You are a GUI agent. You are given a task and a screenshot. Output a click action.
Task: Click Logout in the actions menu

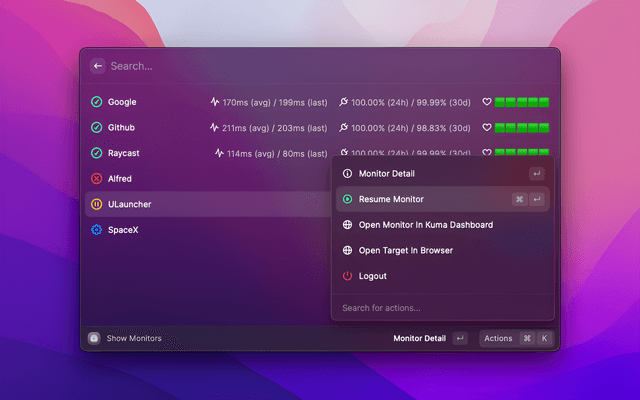(x=372, y=276)
